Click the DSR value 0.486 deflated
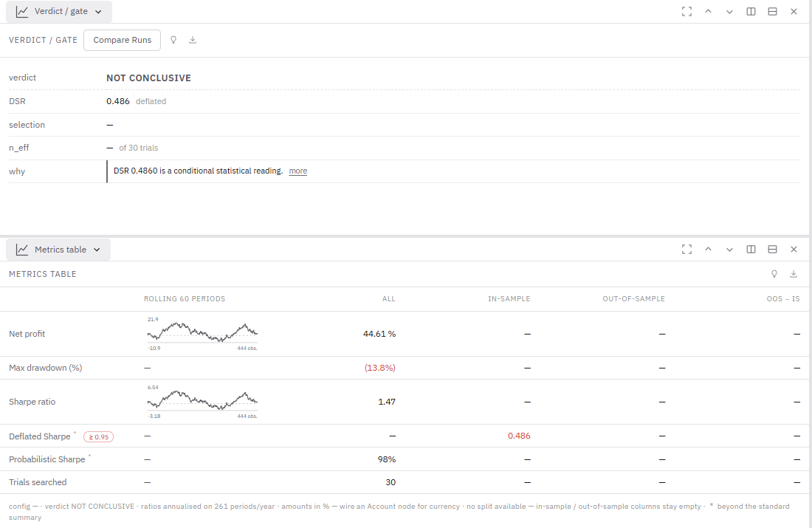 coord(137,102)
